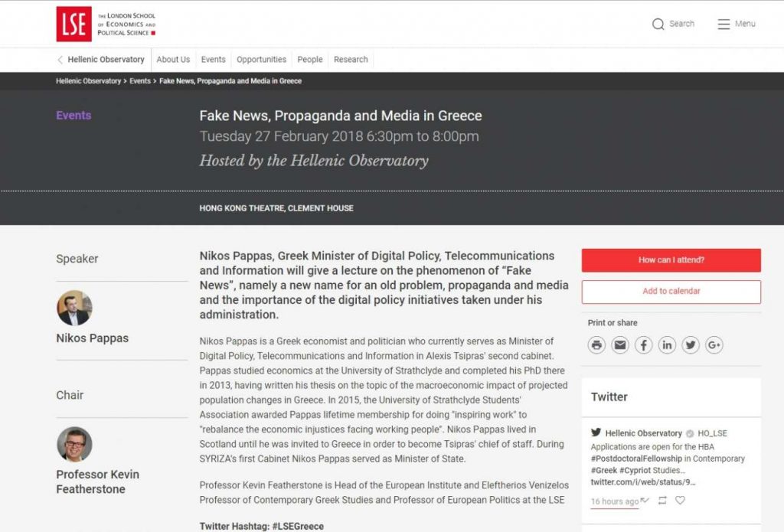Screen dimensions: 784x532
Task: Click Nikos Pappas's profile photo
Action: click(73, 307)
